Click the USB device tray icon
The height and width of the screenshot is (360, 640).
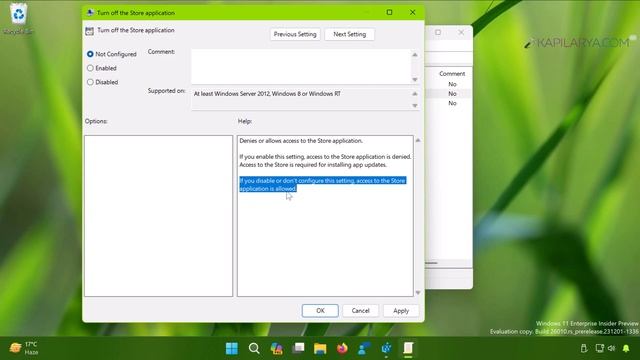pos(584,348)
